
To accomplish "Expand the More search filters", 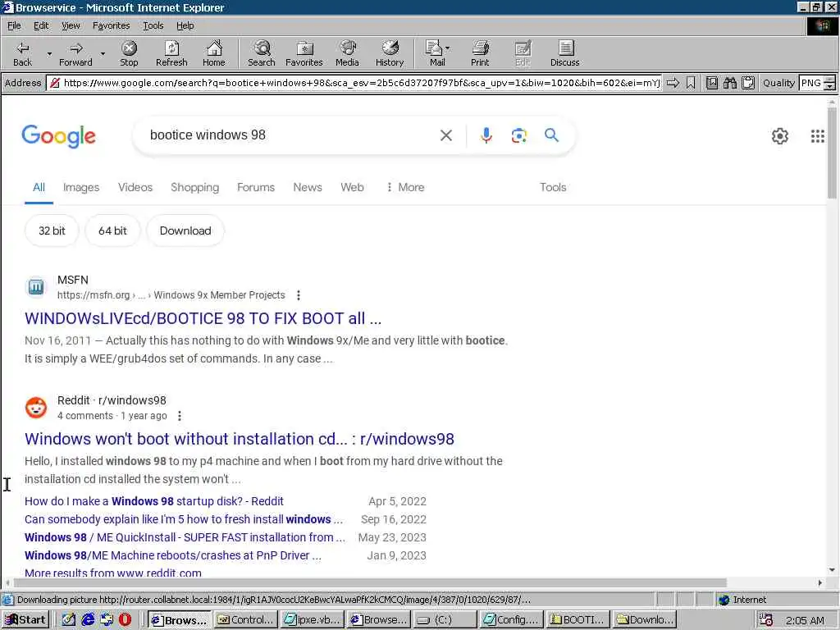I will point(405,187).
